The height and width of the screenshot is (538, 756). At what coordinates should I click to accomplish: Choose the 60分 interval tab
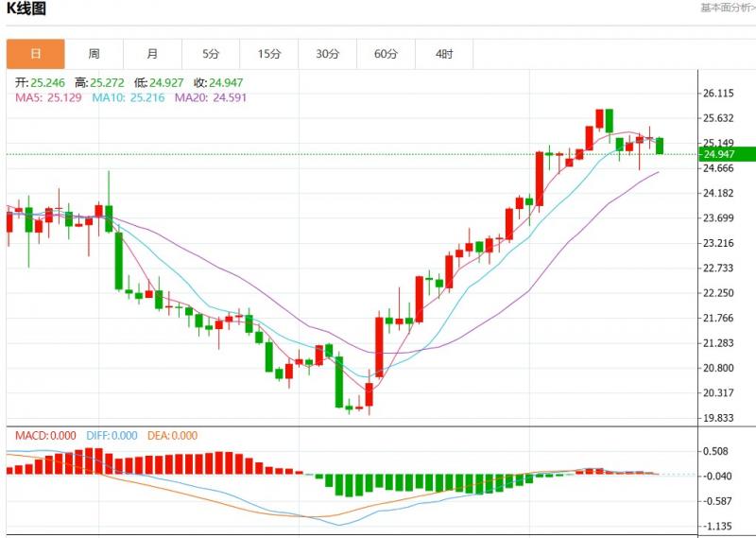coord(386,54)
